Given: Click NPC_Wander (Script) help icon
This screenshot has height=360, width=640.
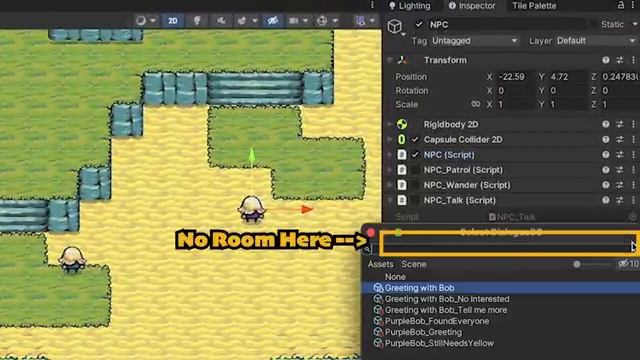Looking at the screenshot, I should point(606,185).
